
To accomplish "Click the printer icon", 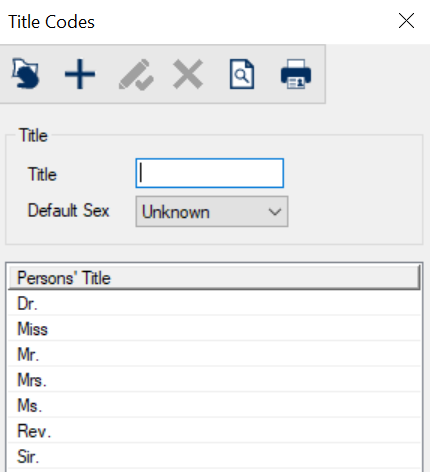I will [x=296, y=74].
